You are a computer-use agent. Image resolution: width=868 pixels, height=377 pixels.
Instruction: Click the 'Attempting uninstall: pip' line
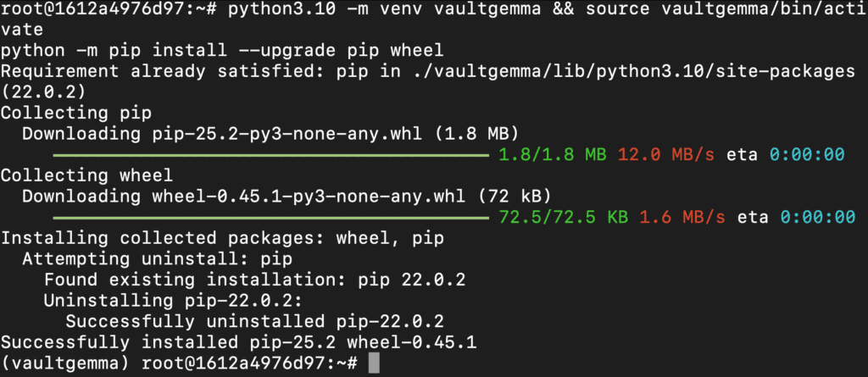click(157, 259)
